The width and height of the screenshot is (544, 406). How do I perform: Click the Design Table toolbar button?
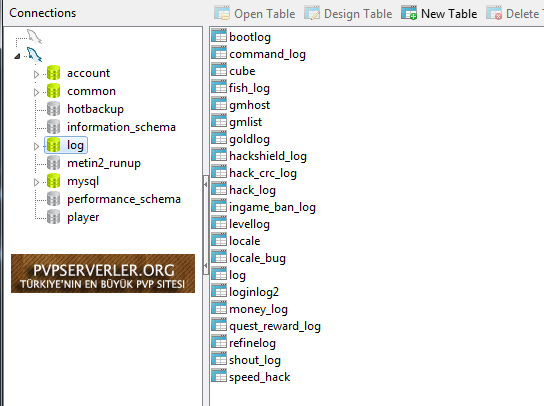pos(348,14)
